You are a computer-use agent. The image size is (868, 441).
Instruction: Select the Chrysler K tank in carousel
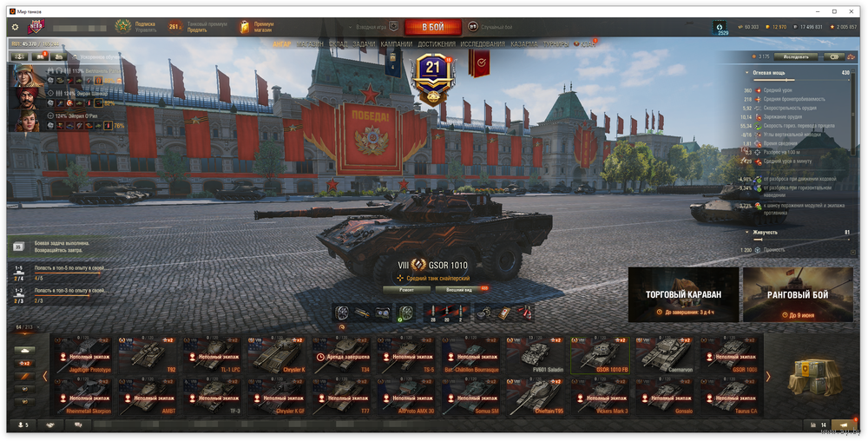[x=277, y=355]
